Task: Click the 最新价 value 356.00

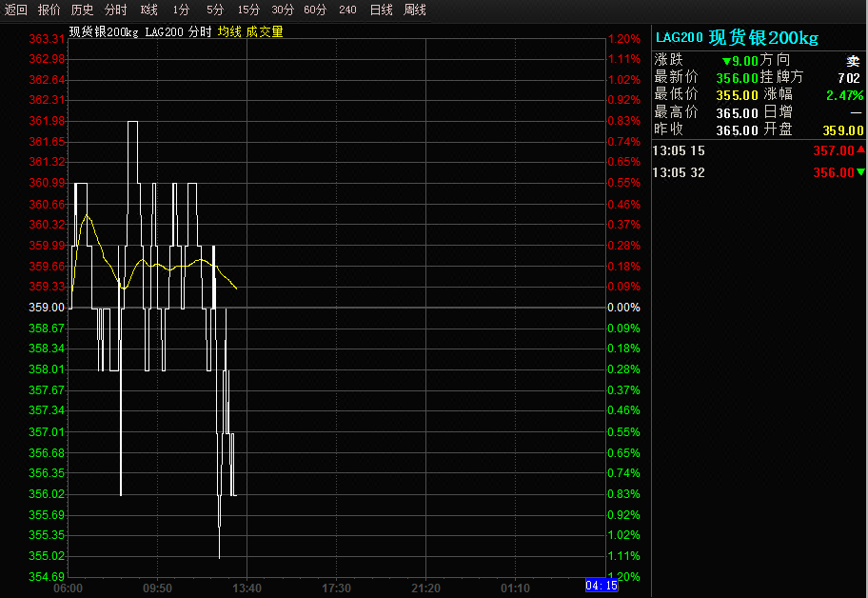Action: coord(737,78)
